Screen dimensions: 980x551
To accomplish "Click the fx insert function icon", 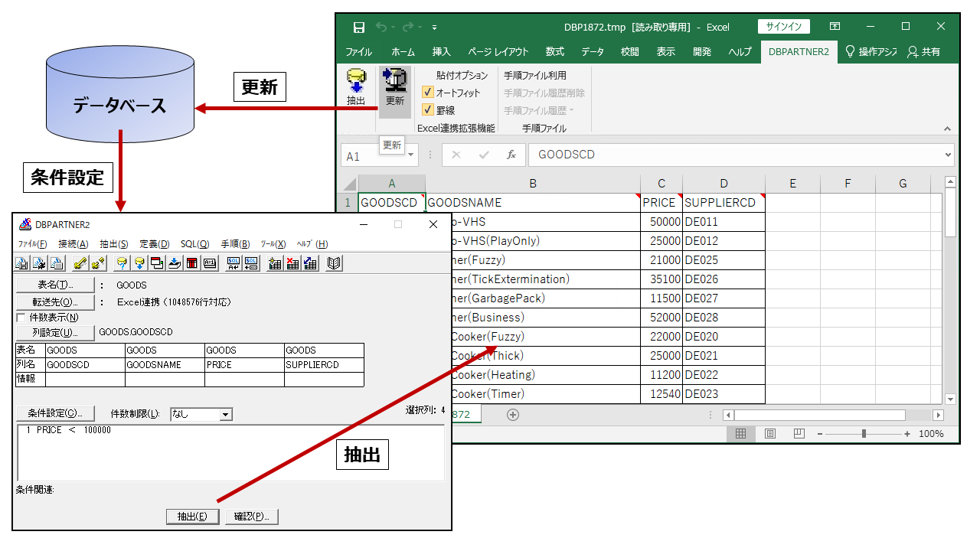I will 511,155.
